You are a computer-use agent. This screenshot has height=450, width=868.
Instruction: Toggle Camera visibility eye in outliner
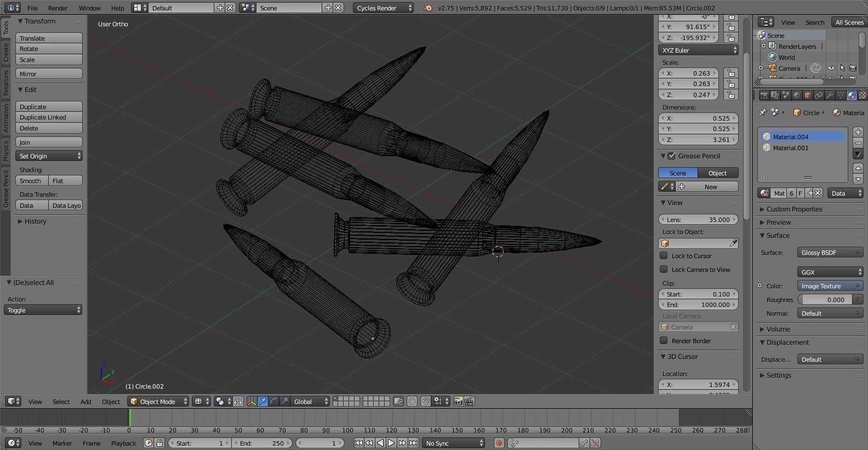(x=831, y=69)
